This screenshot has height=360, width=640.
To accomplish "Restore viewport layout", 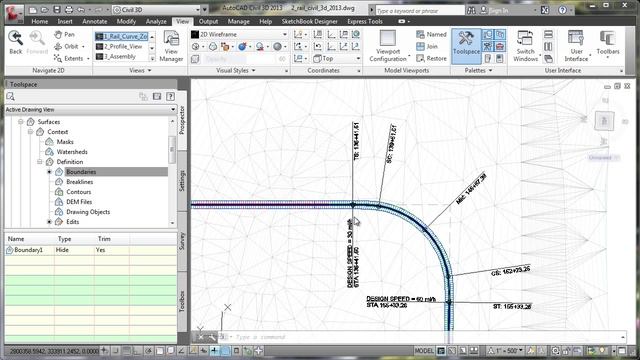I will coord(431,58).
